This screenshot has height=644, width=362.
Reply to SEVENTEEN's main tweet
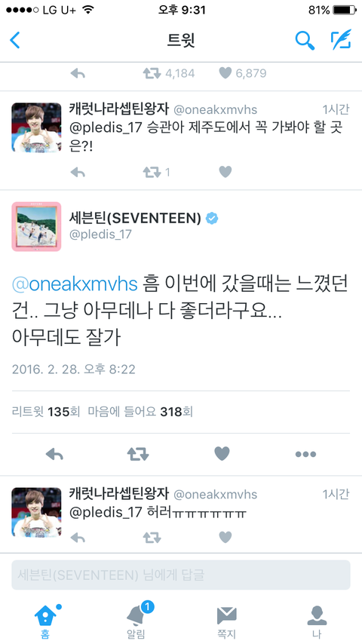(x=54, y=454)
